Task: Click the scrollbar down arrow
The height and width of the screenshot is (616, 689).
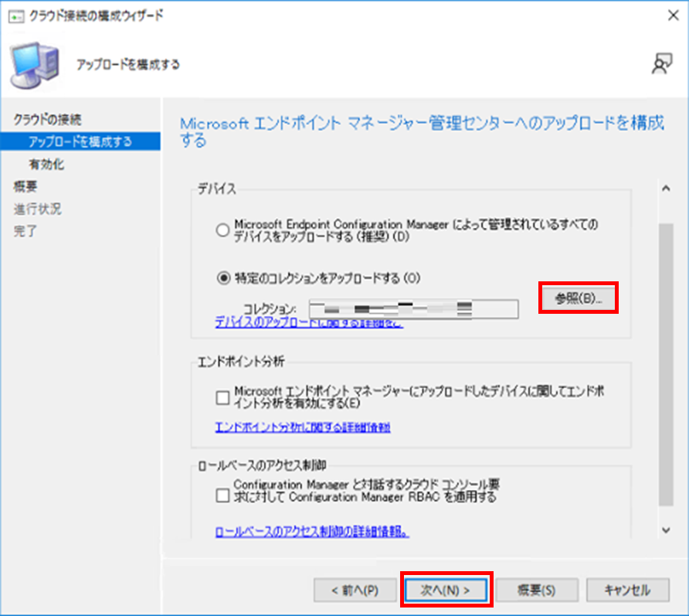Action: pyautogui.click(x=666, y=530)
